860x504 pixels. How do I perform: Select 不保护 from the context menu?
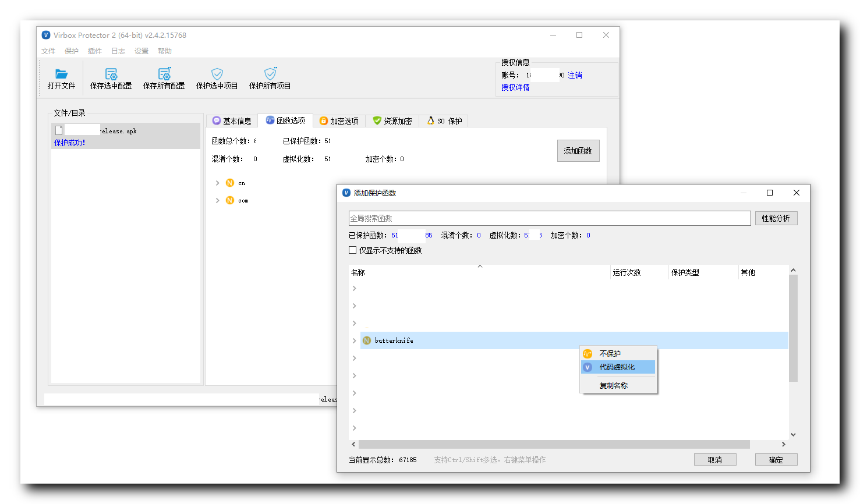tap(610, 353)
